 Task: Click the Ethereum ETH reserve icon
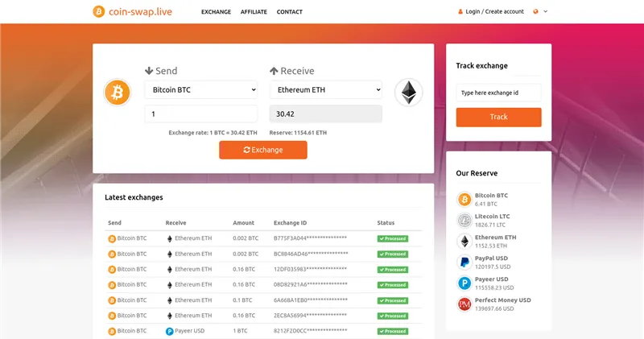coord(464,241)
